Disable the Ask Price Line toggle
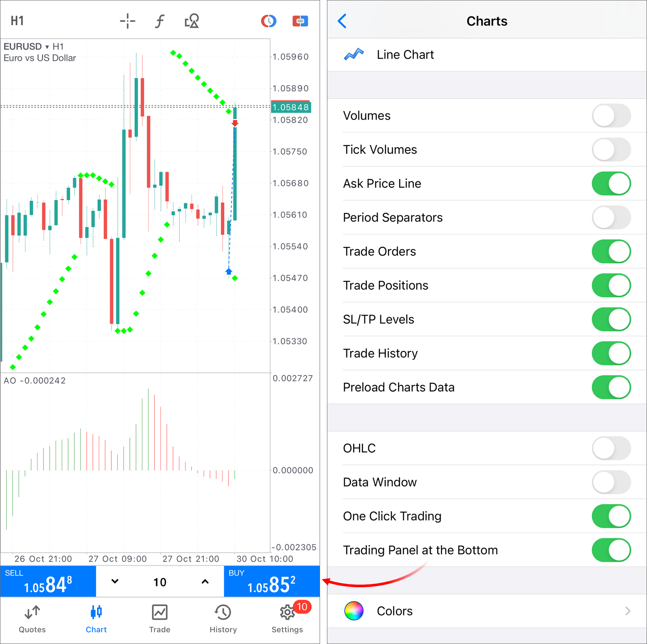The image size is (647, 644). 611,183
